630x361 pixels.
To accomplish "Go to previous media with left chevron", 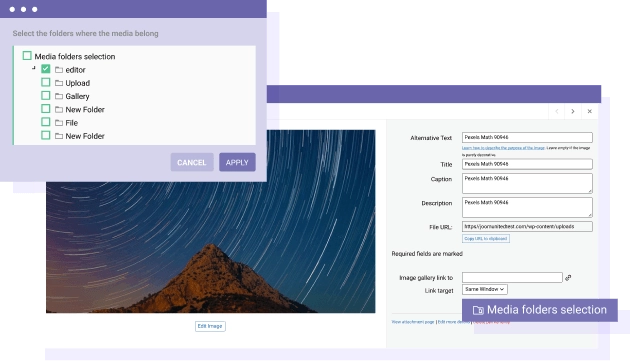I will click(x=556, y=111).
